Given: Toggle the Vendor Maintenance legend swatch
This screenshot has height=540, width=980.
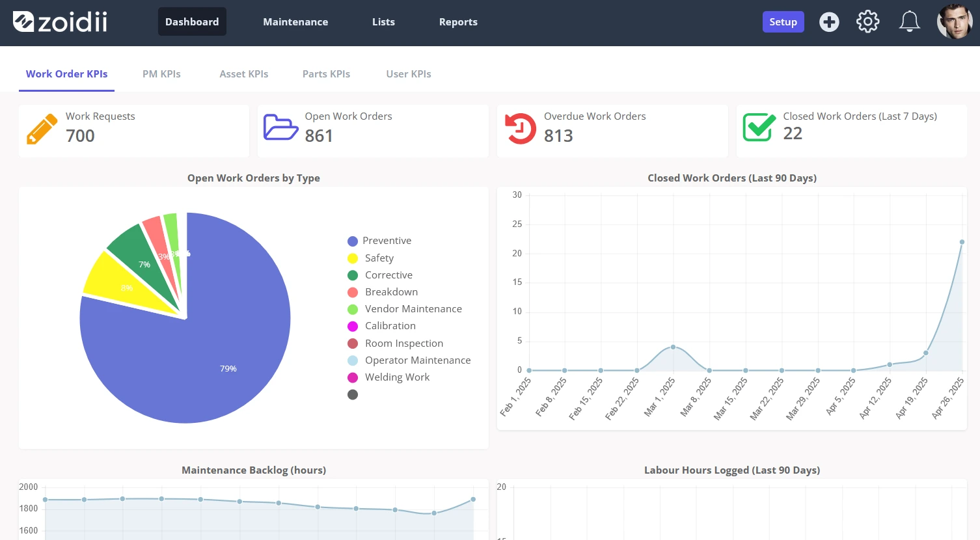Looking at the screenshot, I should coord(353,310).
